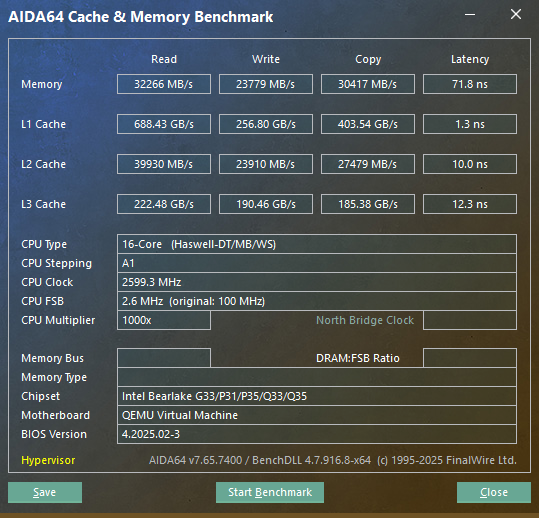This screenshot has height=518, width=539.
Task: Click the Chipset Intel Bearlake field
Action: coord(317,396)
